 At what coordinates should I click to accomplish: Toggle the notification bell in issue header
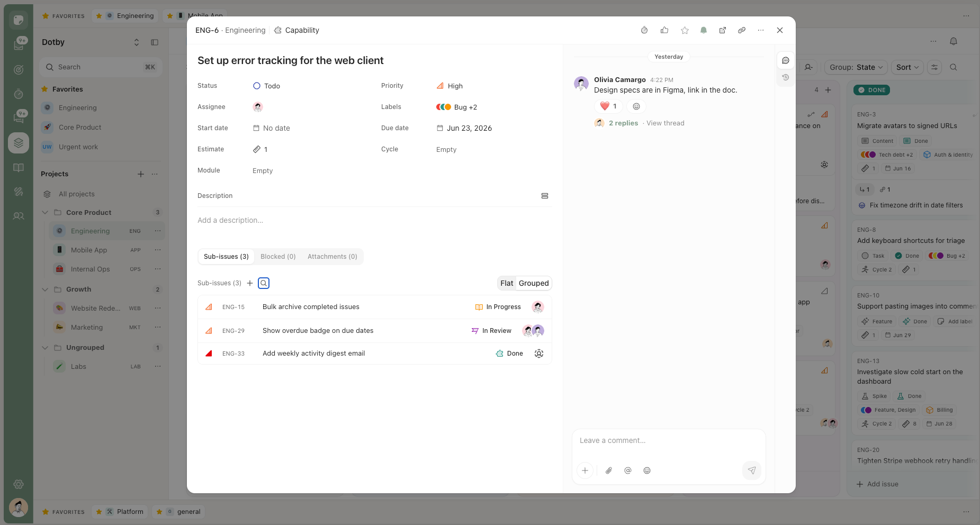704,30
